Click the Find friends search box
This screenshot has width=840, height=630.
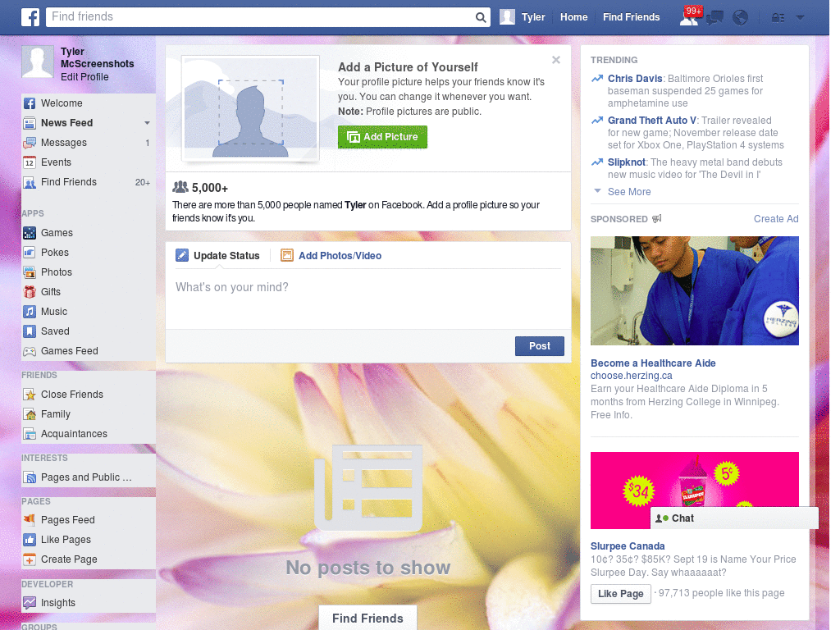(261, 17)
